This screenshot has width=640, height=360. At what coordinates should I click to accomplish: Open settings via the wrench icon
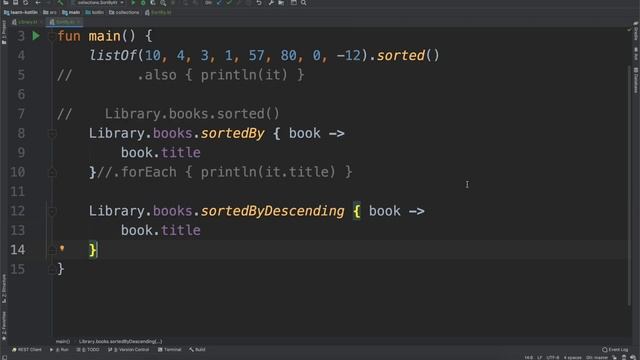pos(271,3)
